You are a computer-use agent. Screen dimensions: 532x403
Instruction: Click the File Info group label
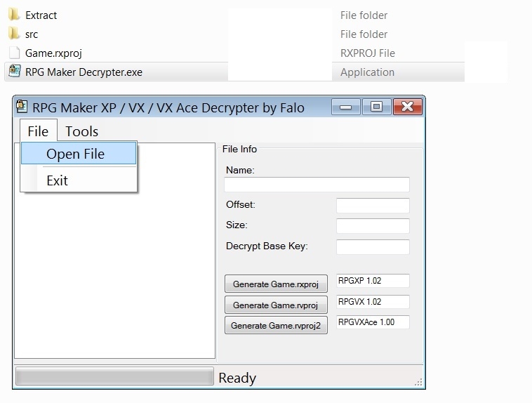239,149
